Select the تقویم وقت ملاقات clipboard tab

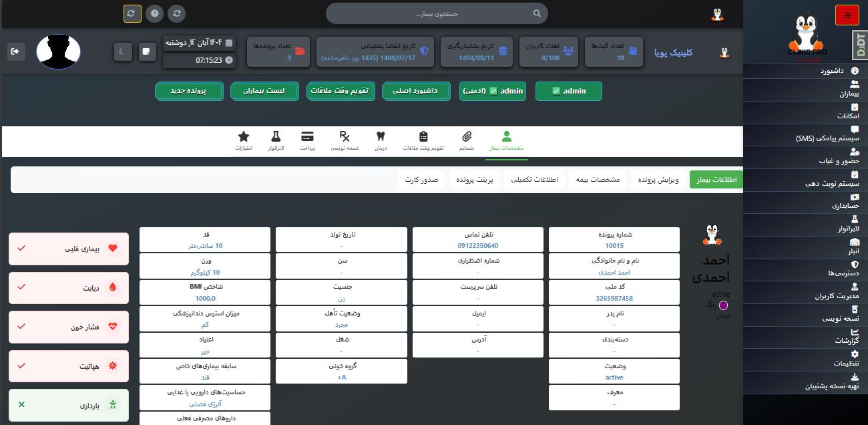[x=423, y=141]
